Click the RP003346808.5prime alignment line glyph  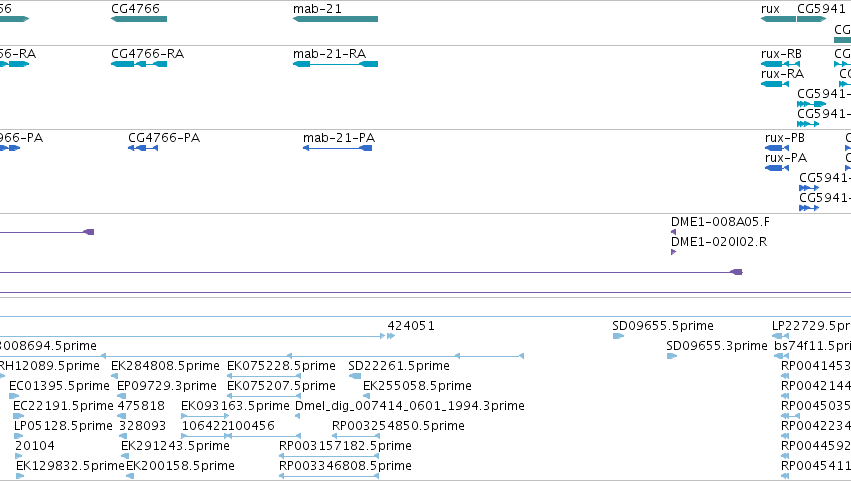click(x=329, y=476)
